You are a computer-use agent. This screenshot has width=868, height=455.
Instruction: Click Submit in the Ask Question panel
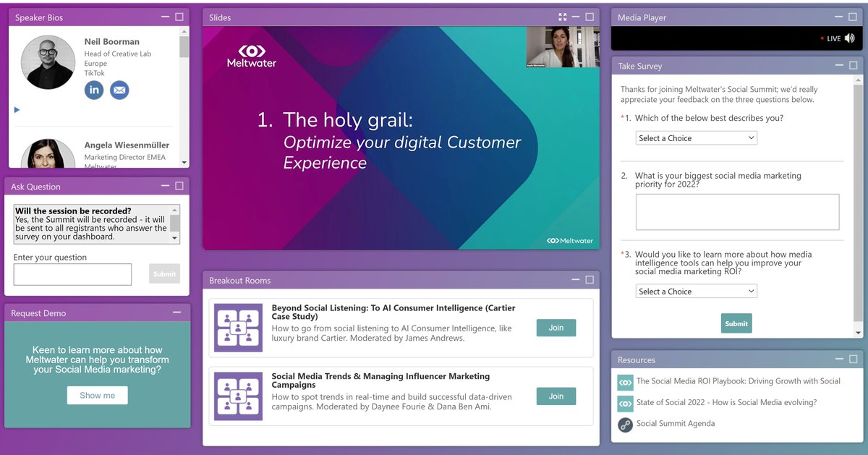click(164, 273)
